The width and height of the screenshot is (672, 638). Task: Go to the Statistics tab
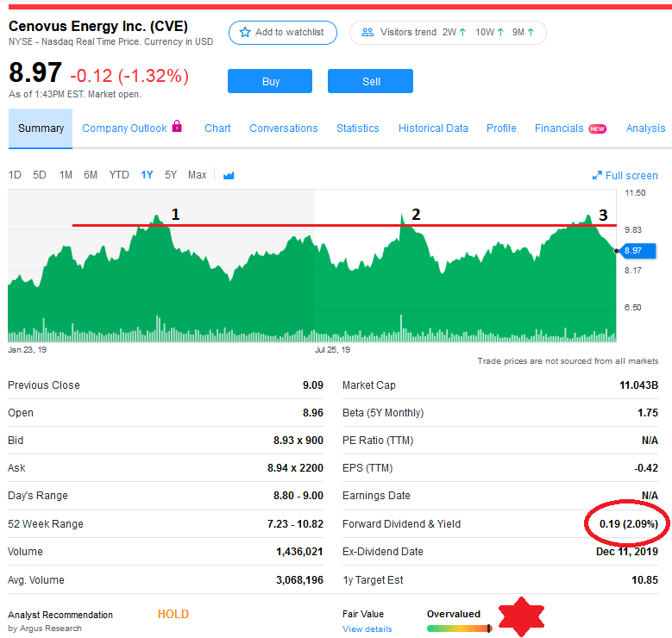click(x=357, y=128)
